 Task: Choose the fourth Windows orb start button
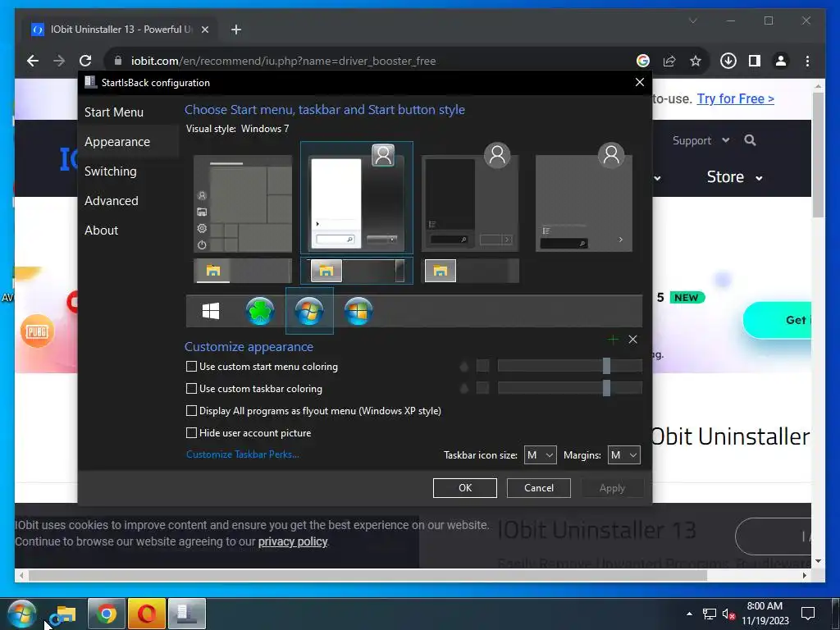(x=358, y=311)
